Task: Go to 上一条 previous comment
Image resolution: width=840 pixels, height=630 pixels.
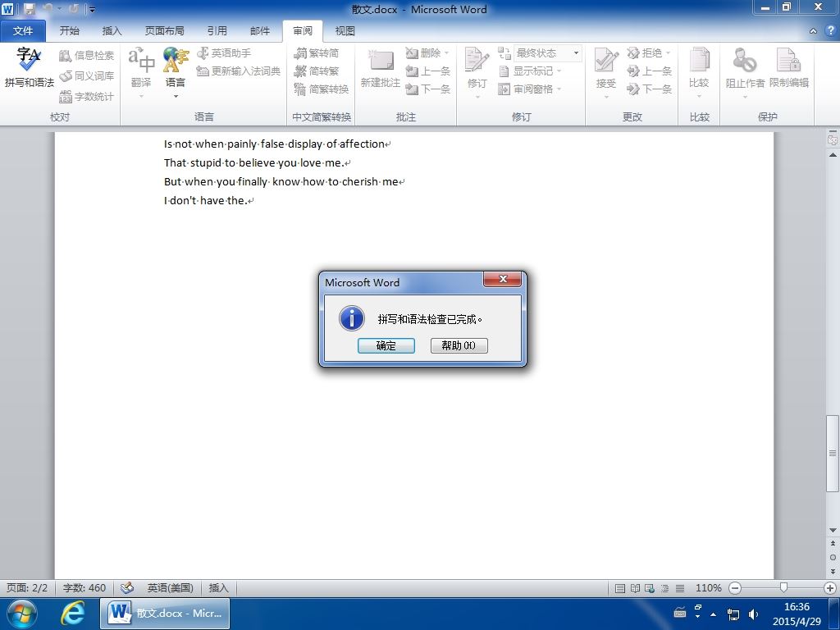Action: [x=427, y=71]
